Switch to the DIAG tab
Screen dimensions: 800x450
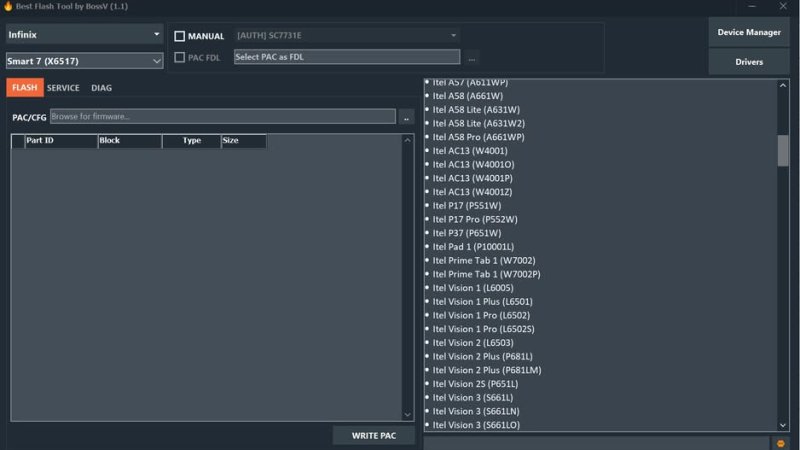101,88
